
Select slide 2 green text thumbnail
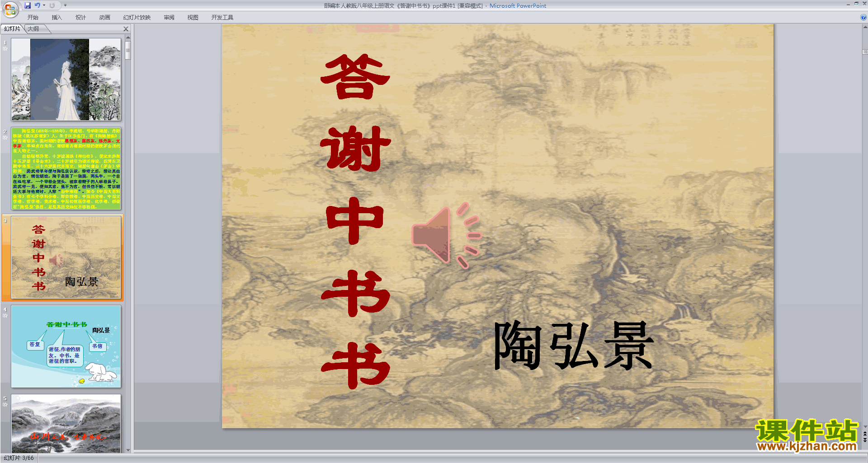tap(66, 168)
